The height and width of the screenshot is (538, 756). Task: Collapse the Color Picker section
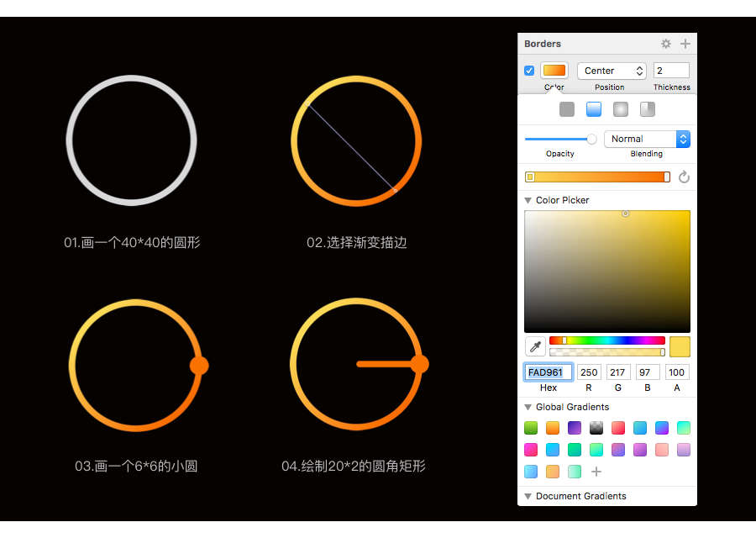(528, 200)
